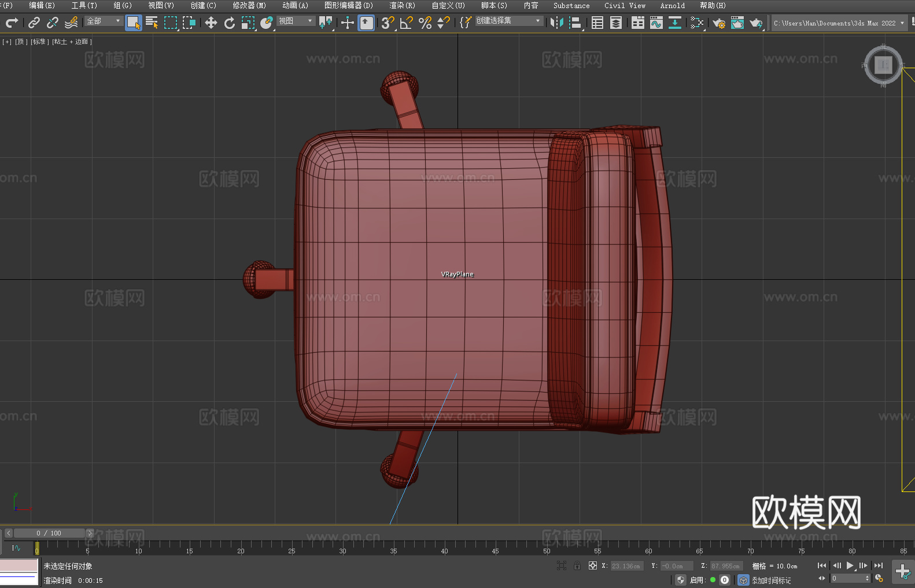The width and height of the screenshot is (915, 588).
Task: Click the Mirror tool icon
Action: pos(557,23)
